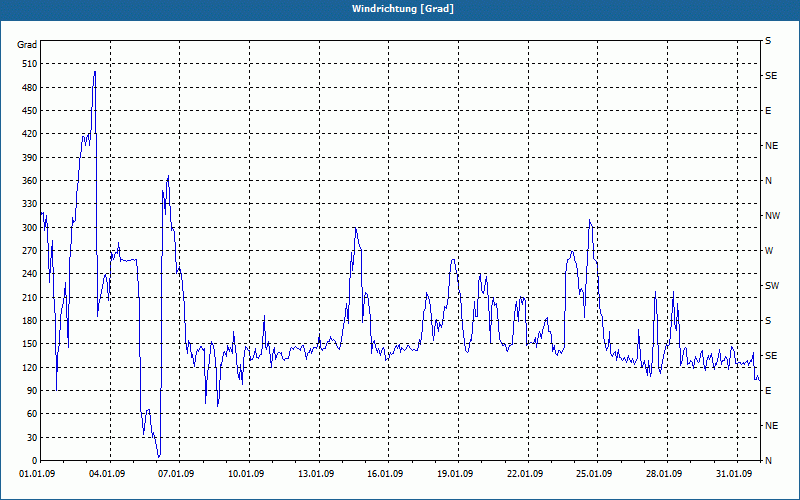Select the 30 y-axis value
The image size is (800, 500).
[32, 437]
